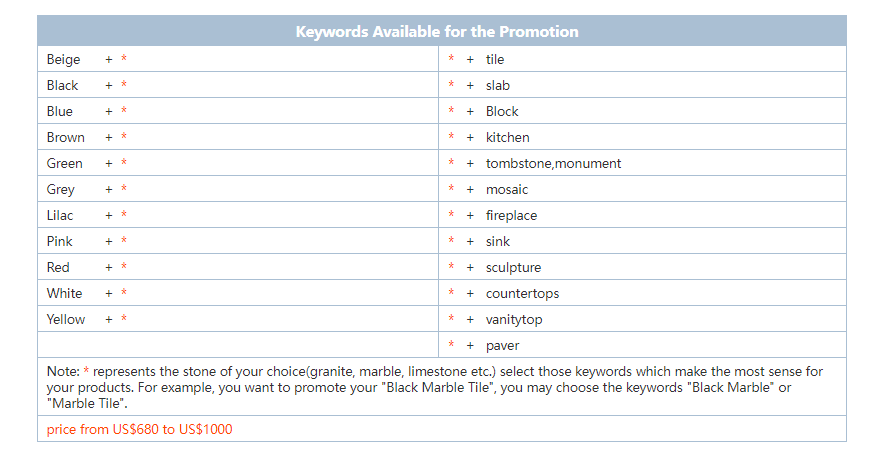Viewport: 884px width, 467px height.
Task: Select the slab keyword
Action: pyautogui.click(x=497, y=85)
